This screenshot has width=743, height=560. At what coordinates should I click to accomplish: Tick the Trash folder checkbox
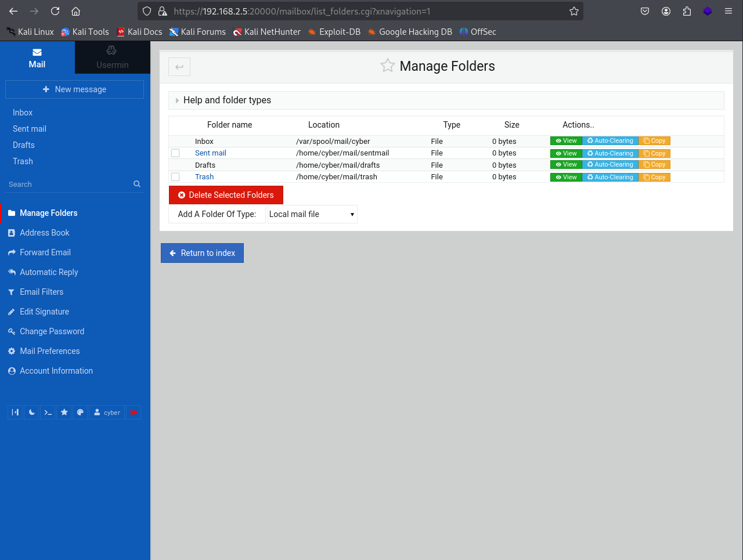[x=175, y=177]
